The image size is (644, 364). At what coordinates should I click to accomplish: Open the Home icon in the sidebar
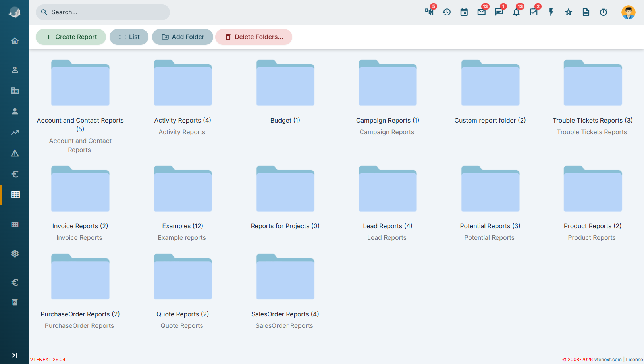pyautogui.click(x=15, y=40)
